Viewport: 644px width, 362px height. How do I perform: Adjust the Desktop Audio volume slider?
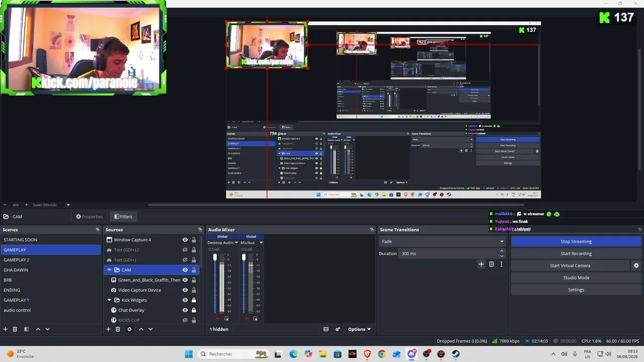215,257
